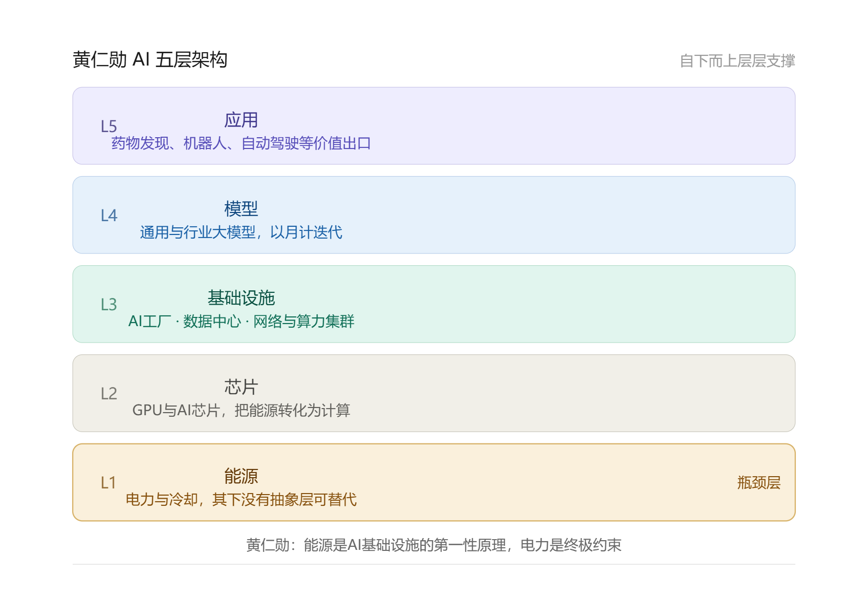Image resolution: width=868 pixels, height=598 pixels.
Task: Click the L5 label in the purple layer
Action: click(x=108, y=126)
